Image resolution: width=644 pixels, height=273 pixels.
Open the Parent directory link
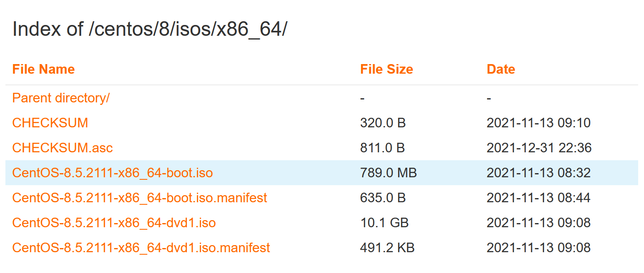click(x=61, y=98)
